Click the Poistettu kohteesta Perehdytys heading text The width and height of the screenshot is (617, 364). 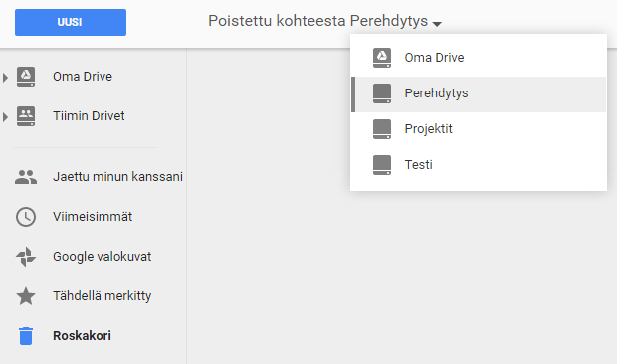(317, 21)
